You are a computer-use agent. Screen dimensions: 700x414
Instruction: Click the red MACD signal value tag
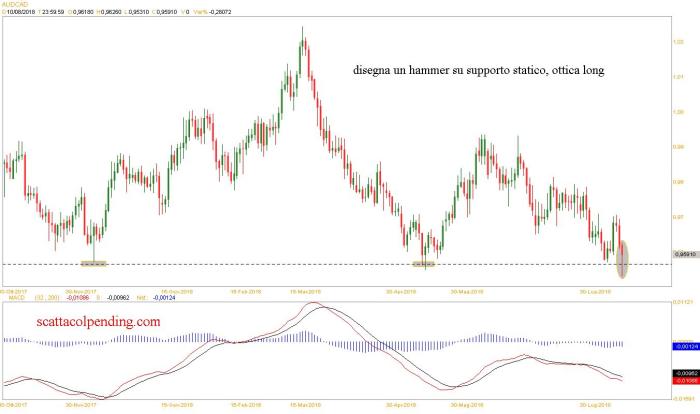pyautogui.click(x=682, y=381)
